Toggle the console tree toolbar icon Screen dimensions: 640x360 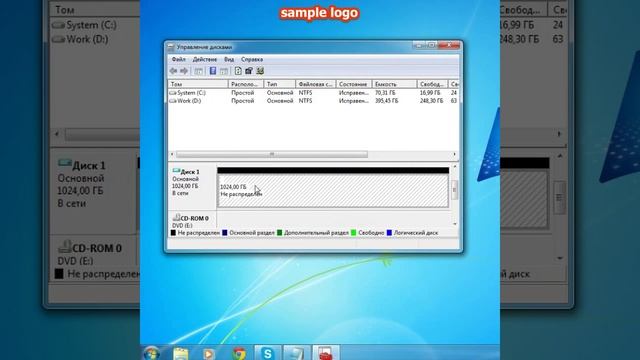tap(198, 71)
